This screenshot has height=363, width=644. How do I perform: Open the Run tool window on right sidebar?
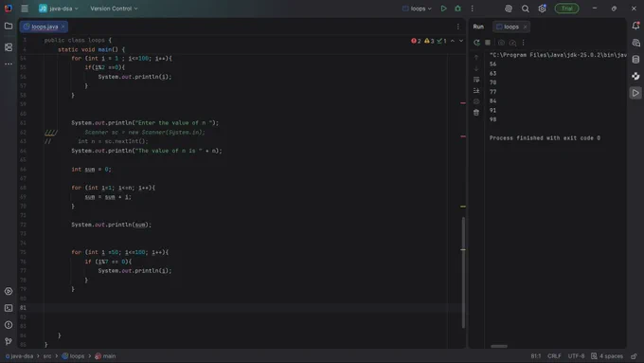coord(635,93)
